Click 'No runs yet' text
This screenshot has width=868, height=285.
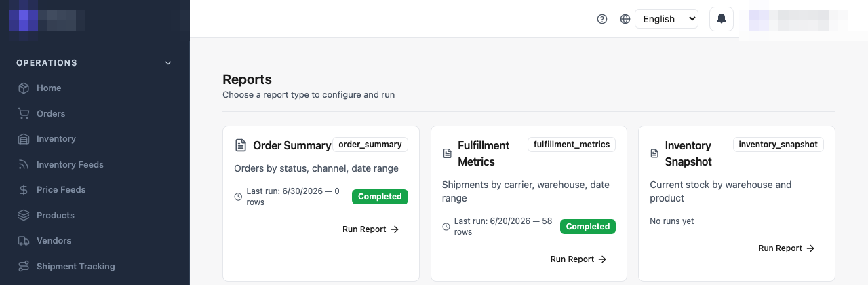672,221
